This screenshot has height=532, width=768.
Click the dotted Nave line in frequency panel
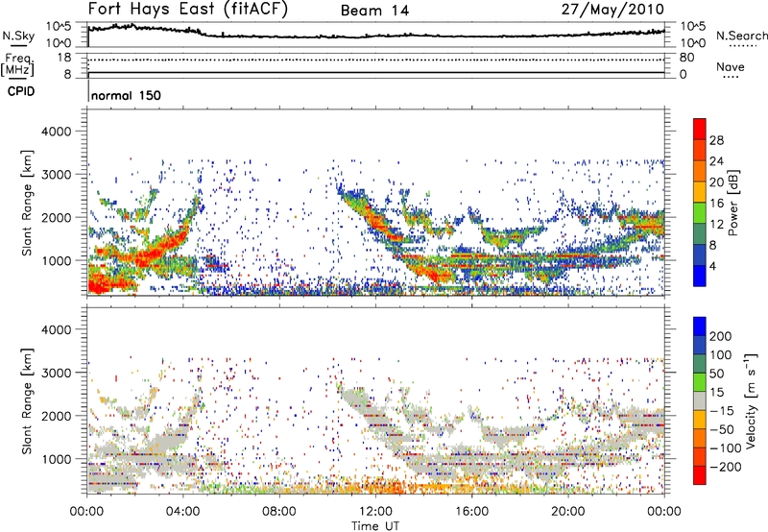click(x=375, y=60)
